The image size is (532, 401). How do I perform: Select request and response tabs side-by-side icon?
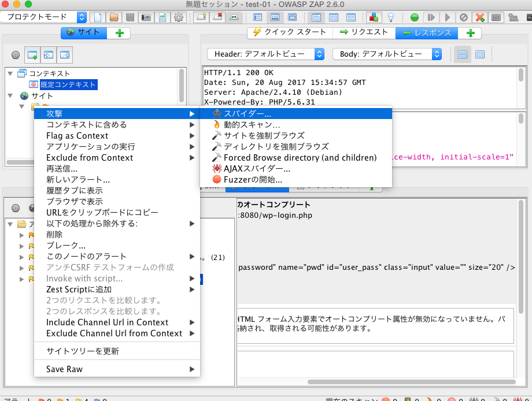(x=334, y=17)
